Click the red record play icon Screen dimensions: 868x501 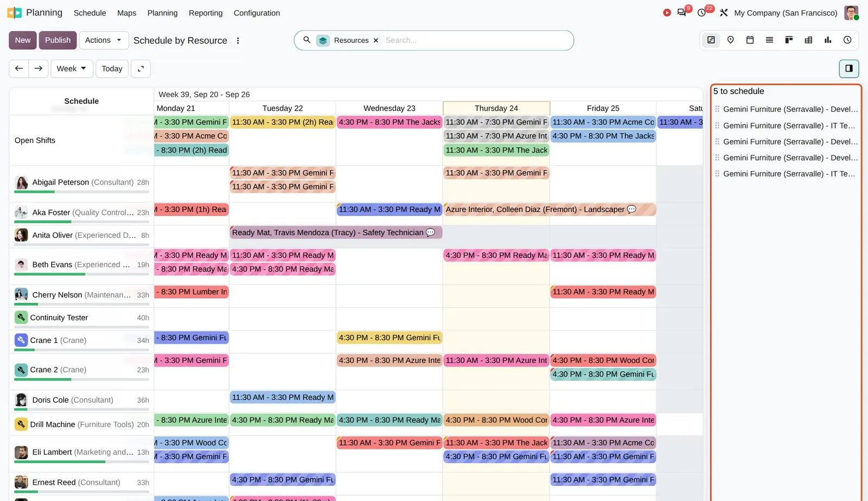pyautogui.click(x=667, y=12)
